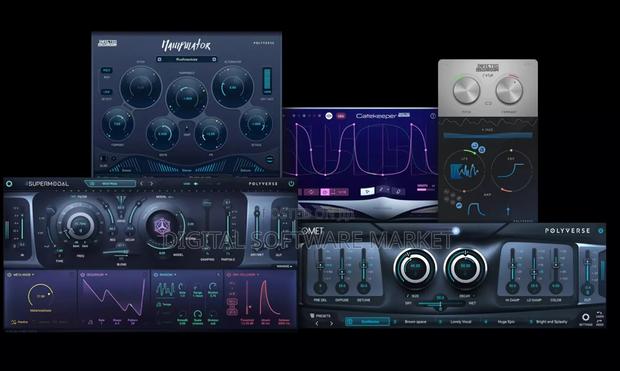
Task: Go to previous preset in Supermodal
Action: click(x=142, y=184)
